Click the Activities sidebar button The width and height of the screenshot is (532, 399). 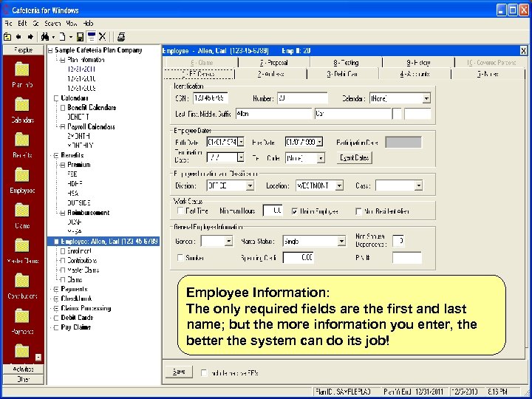point(24,369)
